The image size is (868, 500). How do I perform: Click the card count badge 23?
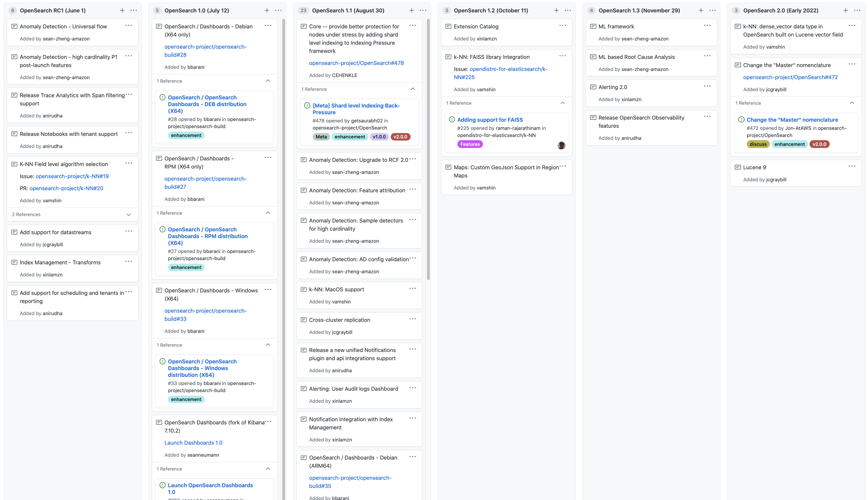pyautogui.click(x=304, y=11)
